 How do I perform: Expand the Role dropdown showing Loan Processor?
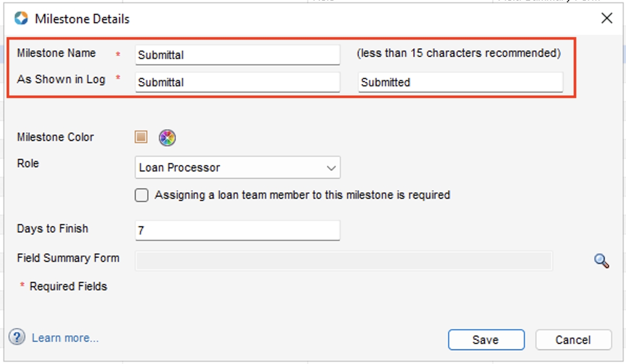[x=237, y=168]
